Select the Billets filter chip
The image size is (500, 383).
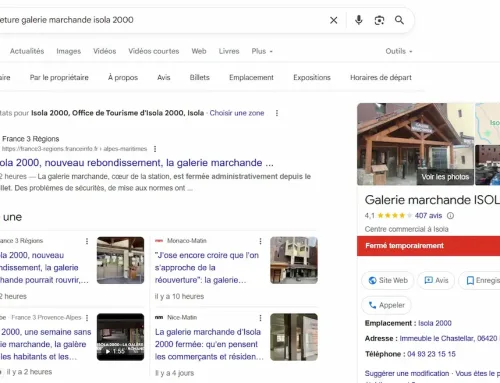200,78
